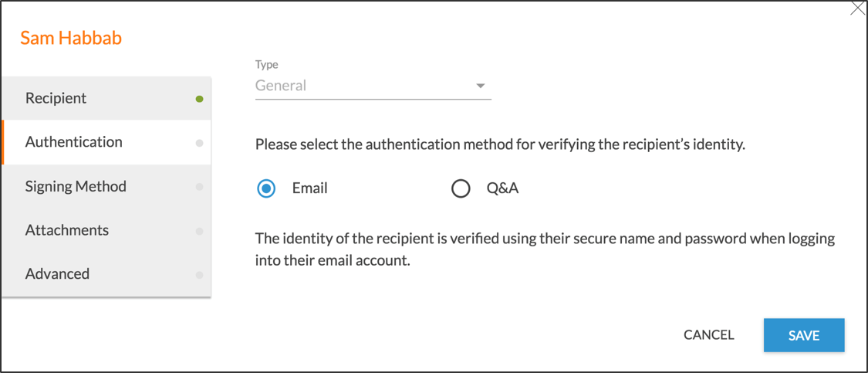Open the Attachments tab
The image size is (868, 373).
tap(106, 230)
